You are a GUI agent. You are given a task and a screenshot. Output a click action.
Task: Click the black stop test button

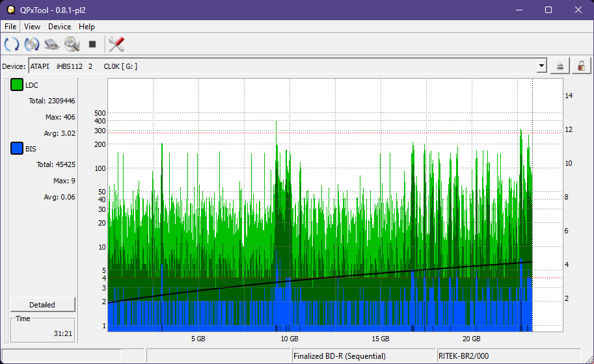(92, 44)
